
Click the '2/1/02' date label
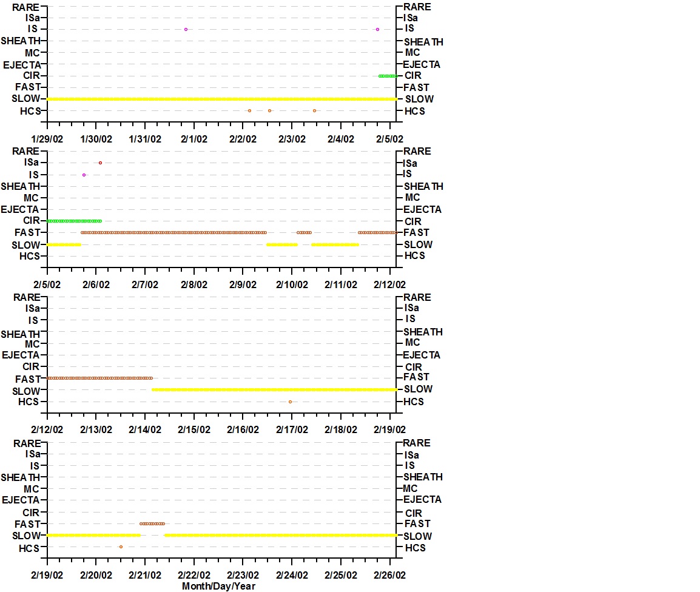click(x=194, y=140)
